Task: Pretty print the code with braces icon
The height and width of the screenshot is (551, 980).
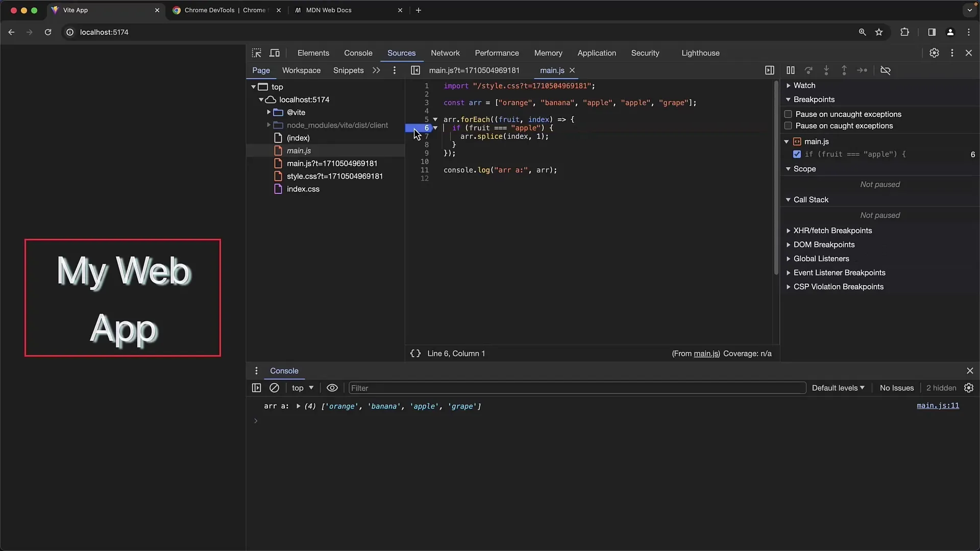Action: pyautogui.click(x=415, y=354)
